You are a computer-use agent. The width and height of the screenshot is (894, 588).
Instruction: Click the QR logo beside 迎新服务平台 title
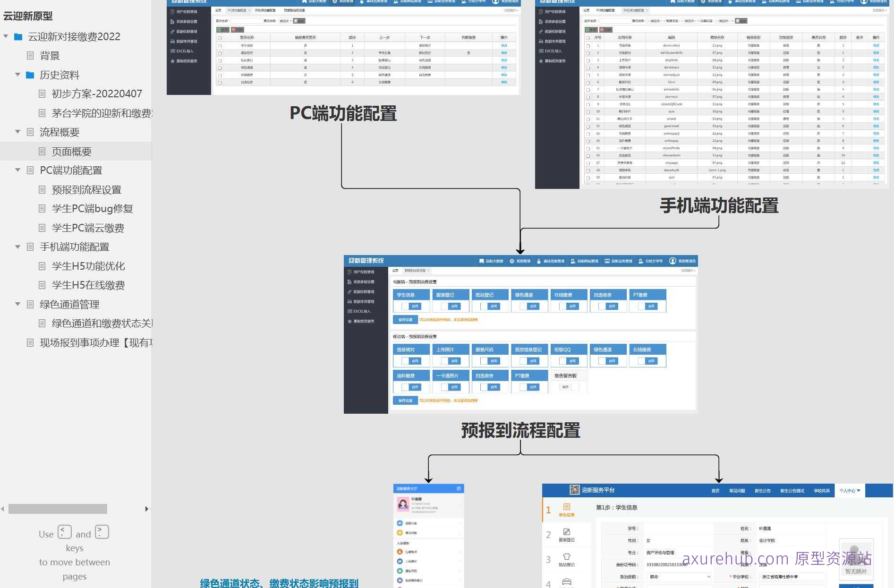[574, 490]
